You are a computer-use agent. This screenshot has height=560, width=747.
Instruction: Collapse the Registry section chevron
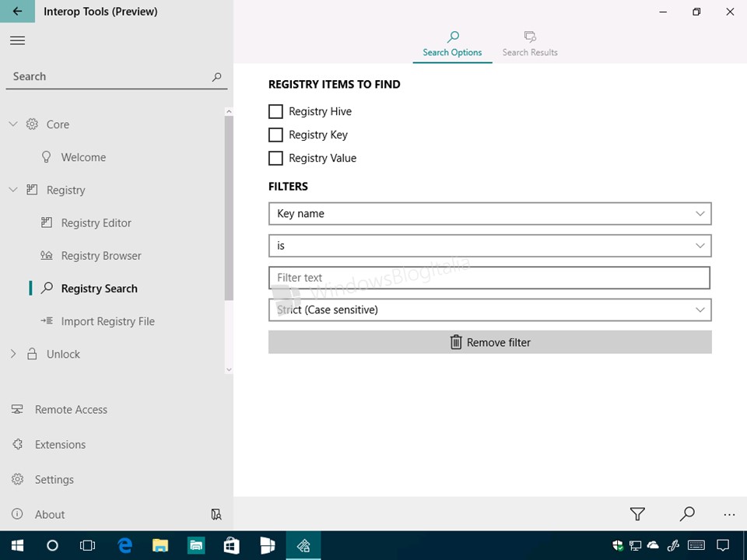pyautogui.click(x=13, y=190)
